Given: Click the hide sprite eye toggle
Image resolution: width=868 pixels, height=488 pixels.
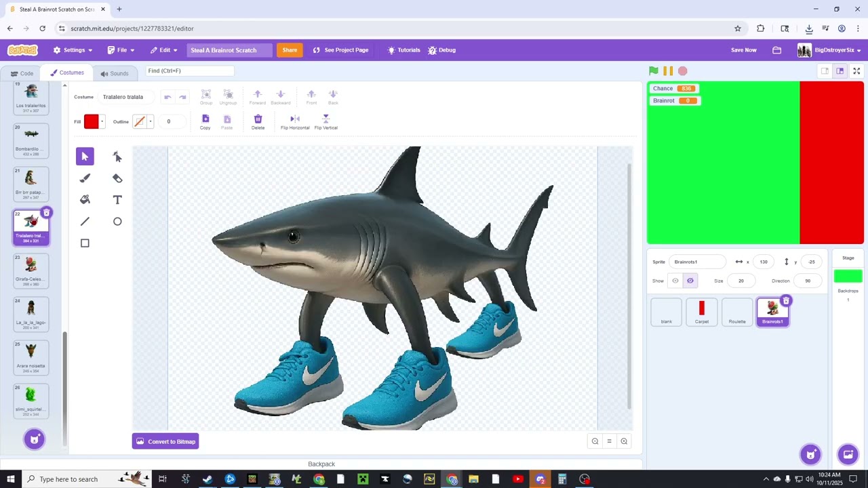Looking at the screenshot, I should pos(690,281).
